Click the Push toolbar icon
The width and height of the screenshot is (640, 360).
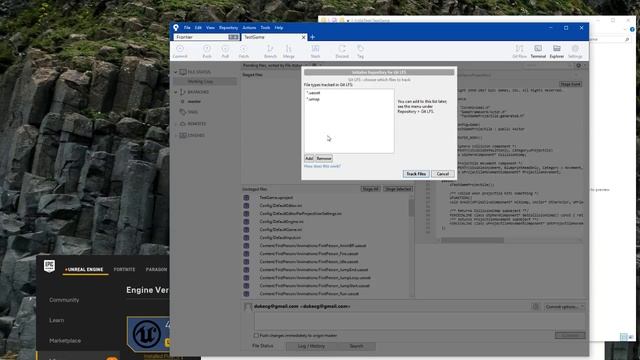pos(207,49)
